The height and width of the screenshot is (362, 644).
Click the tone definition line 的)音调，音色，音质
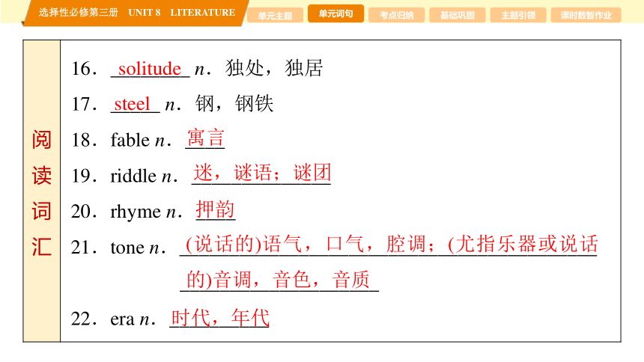click(x=279, y=280)
